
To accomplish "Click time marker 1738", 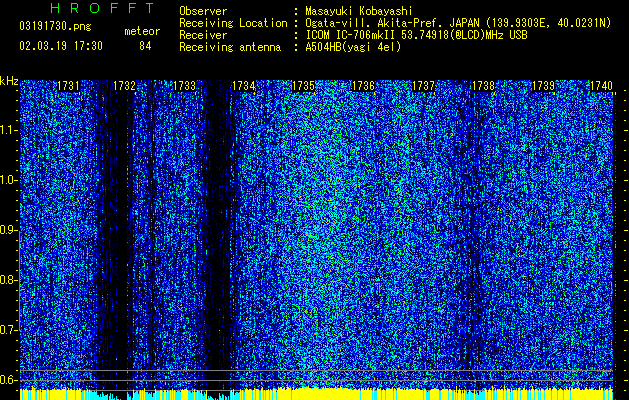I will pyautogui.click(x=483, y=86).
